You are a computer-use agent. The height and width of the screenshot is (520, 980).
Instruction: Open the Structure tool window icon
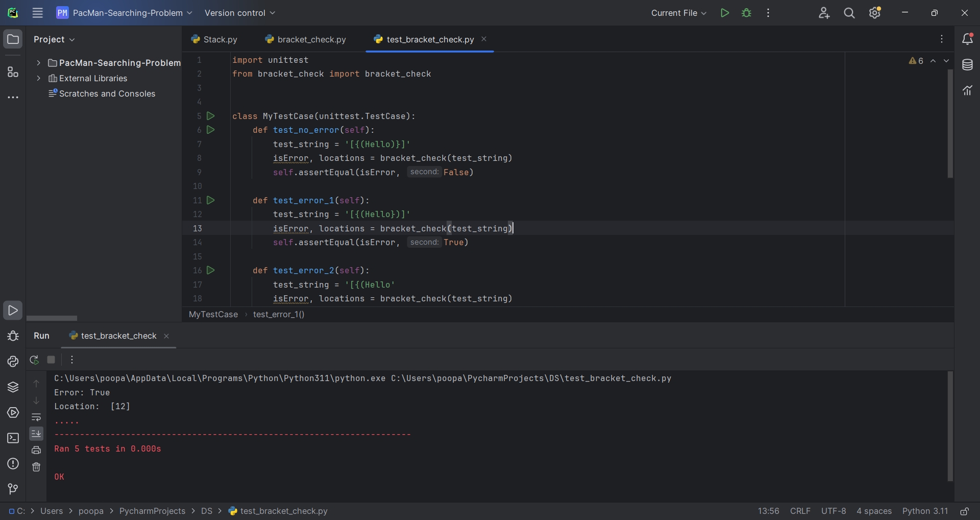click(13, 73)
